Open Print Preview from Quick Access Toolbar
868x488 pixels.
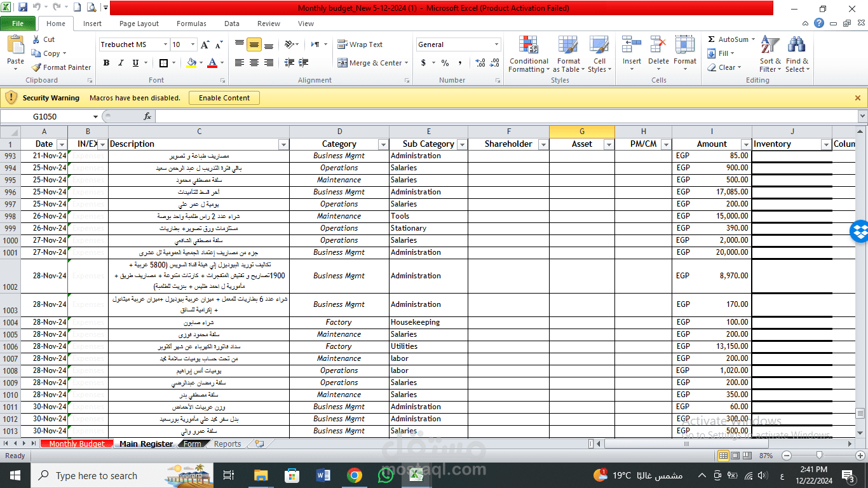(x=91, y=8)
